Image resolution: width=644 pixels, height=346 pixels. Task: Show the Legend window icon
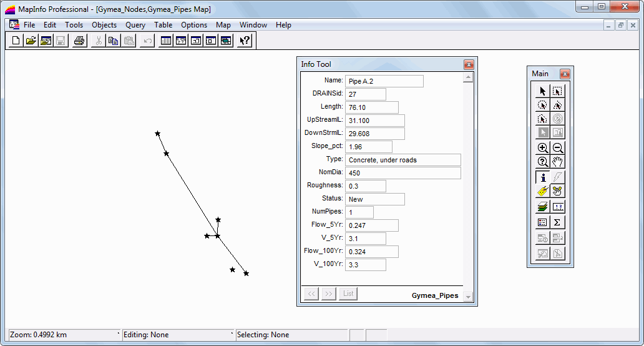(542, 222)
